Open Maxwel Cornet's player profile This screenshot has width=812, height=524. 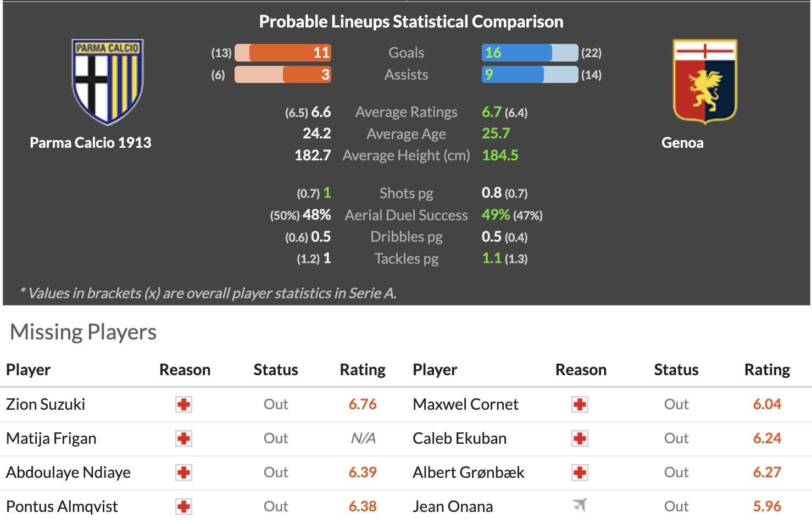tap(465, 405)
